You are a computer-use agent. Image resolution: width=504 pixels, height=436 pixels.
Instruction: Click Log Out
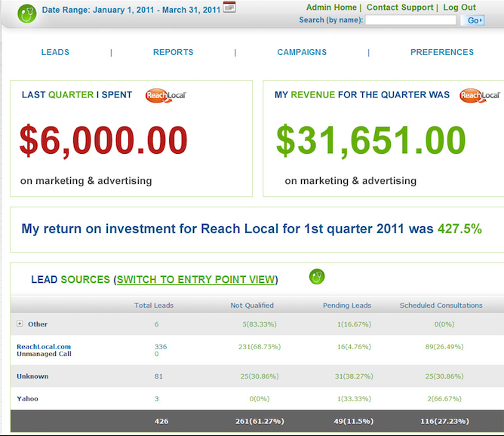(x=459, y=8)
